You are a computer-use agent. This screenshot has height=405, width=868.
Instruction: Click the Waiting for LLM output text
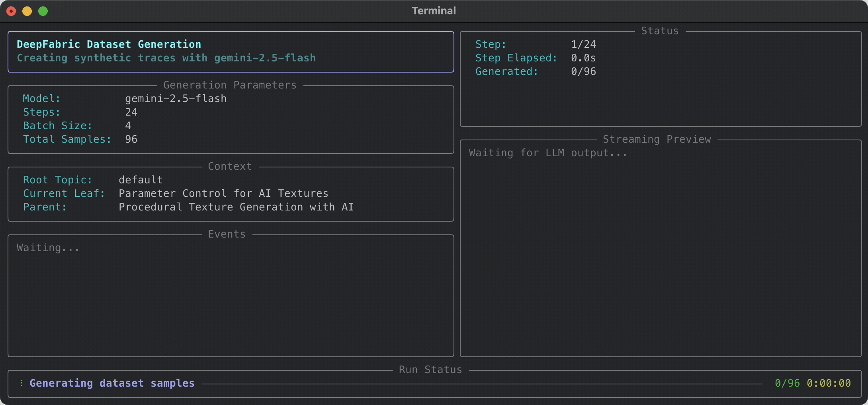point(548,153)
